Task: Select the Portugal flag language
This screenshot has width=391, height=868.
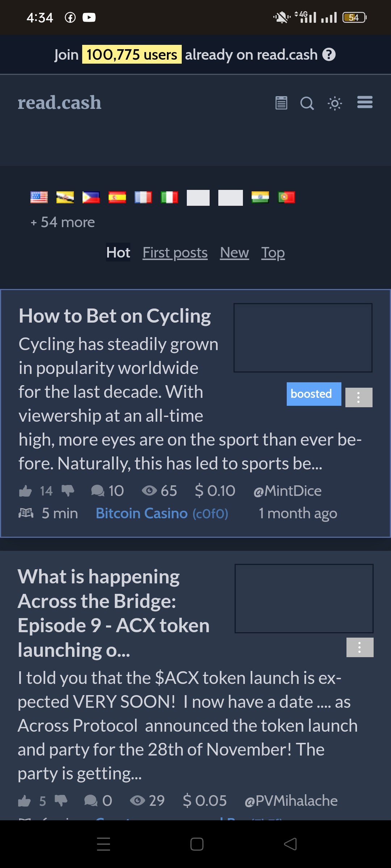Action: pos(286,197)
